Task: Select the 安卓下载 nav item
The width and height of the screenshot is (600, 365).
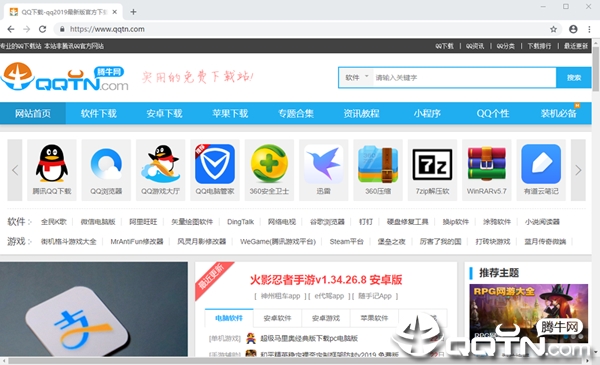Action: (x=165, y=113)
